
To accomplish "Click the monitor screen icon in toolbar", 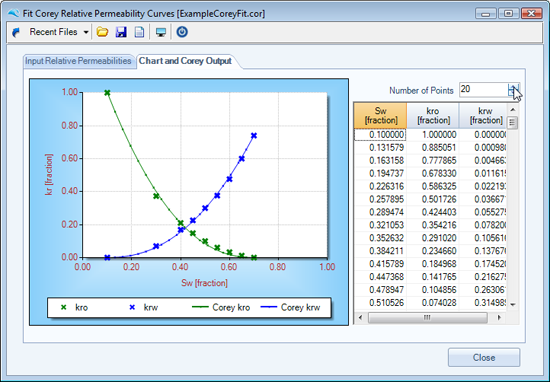I will 161,32.
